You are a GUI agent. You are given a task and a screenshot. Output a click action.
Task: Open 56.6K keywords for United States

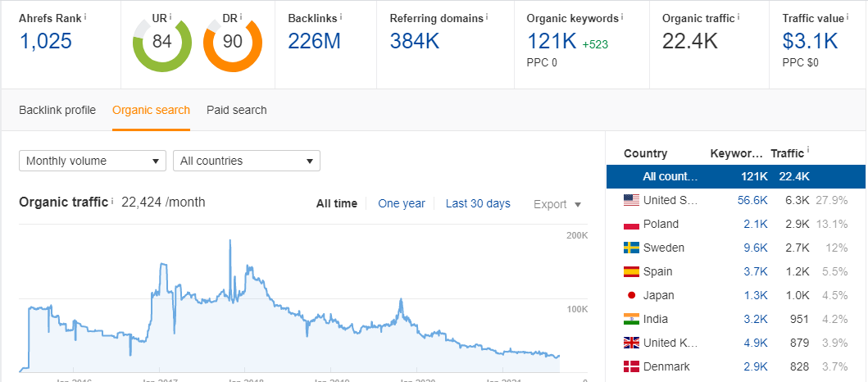(x=752, y=200)
